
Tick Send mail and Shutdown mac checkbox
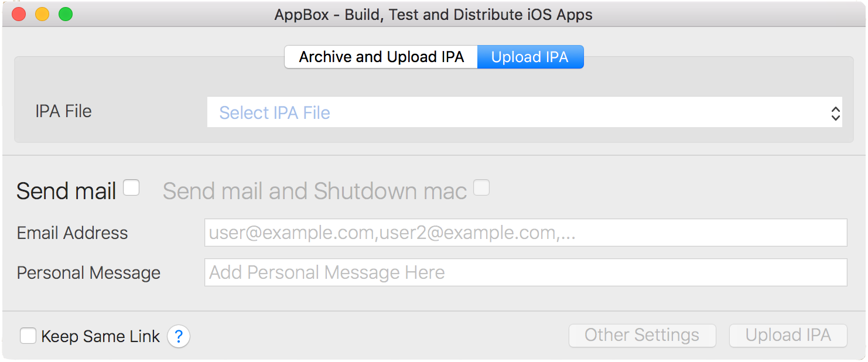pos(481,187)
